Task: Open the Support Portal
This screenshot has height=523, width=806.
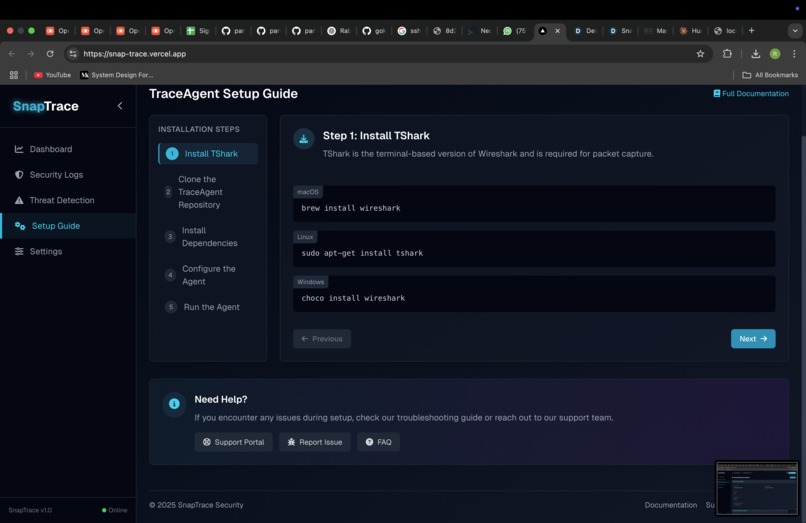Action: pos(233,442)
